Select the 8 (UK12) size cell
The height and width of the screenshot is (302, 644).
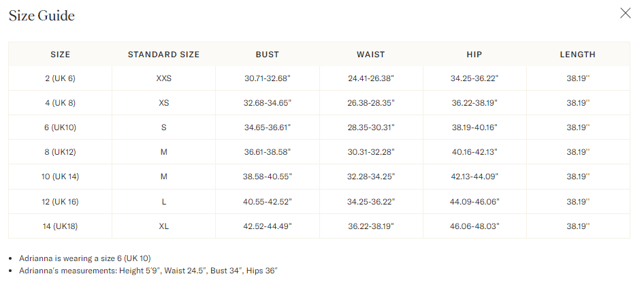pyautogui.click(x=61, y=152)
